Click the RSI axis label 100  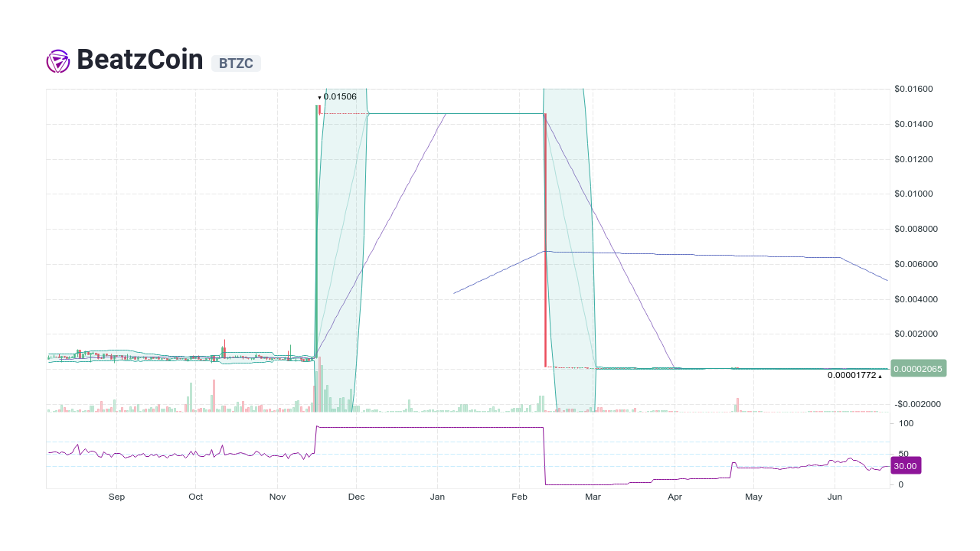tap(906, 423)
